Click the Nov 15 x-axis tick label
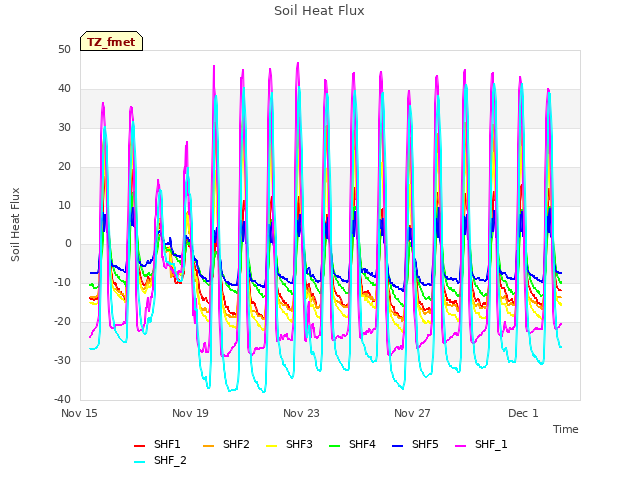This screenshot has height=480, width=640. [x=79, y=413]
